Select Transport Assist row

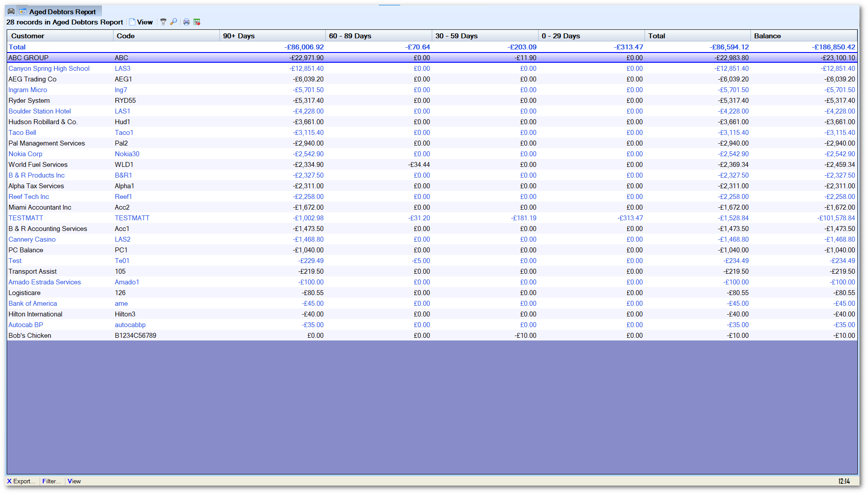click(x=432, y=271)
